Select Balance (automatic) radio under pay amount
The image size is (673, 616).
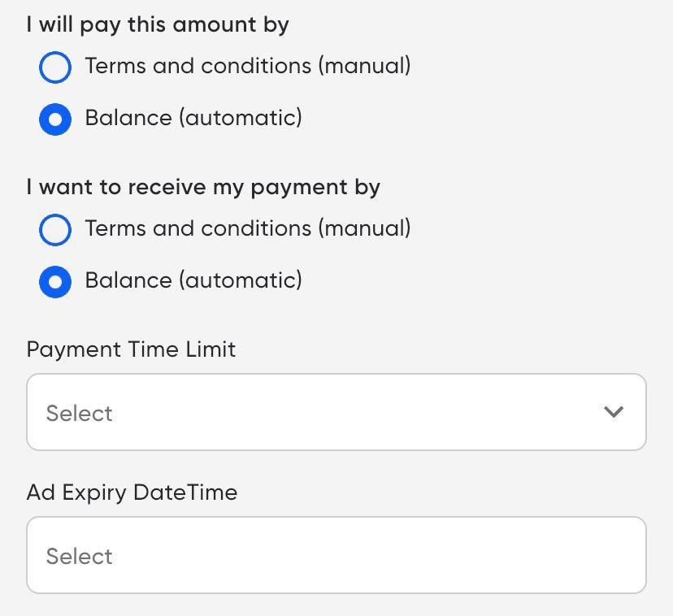point(55,119)
